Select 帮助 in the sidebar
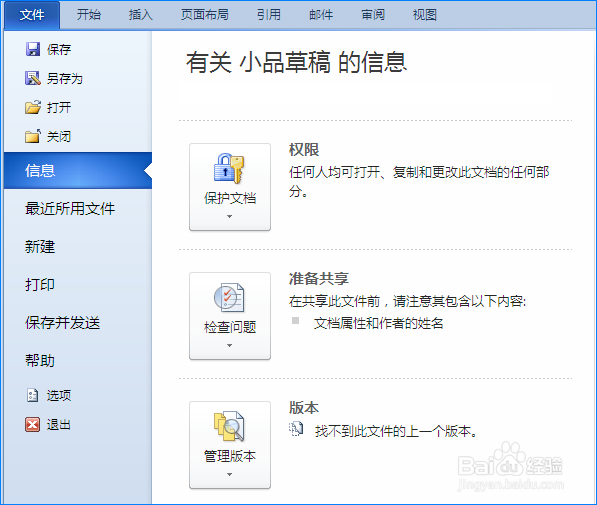 40,360
